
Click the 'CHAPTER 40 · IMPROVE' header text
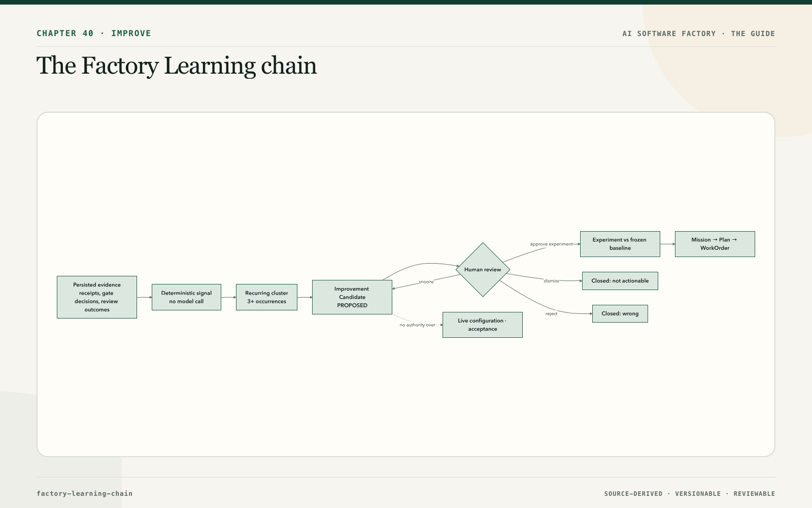[x=94, y=34]
